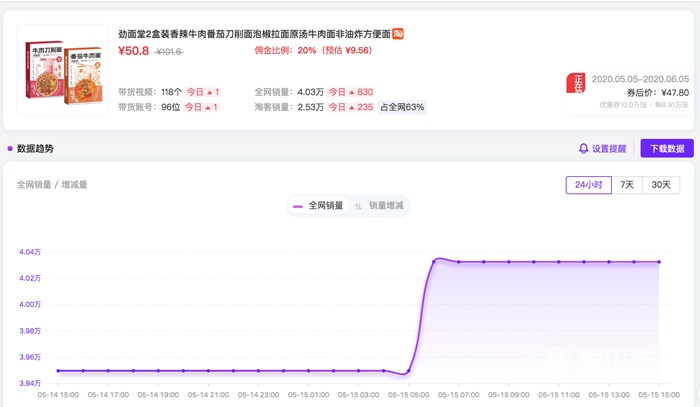Click the purple line marker before 全网销量
This screenshot has height=407, width=700.
point(298,205)
